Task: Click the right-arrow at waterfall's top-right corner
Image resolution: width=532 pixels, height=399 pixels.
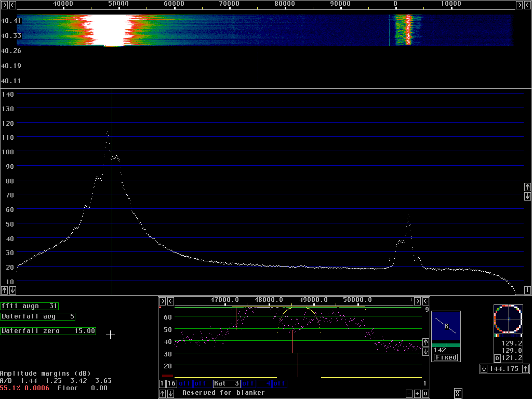Action: pyautogui.click(x=519, y=5)
